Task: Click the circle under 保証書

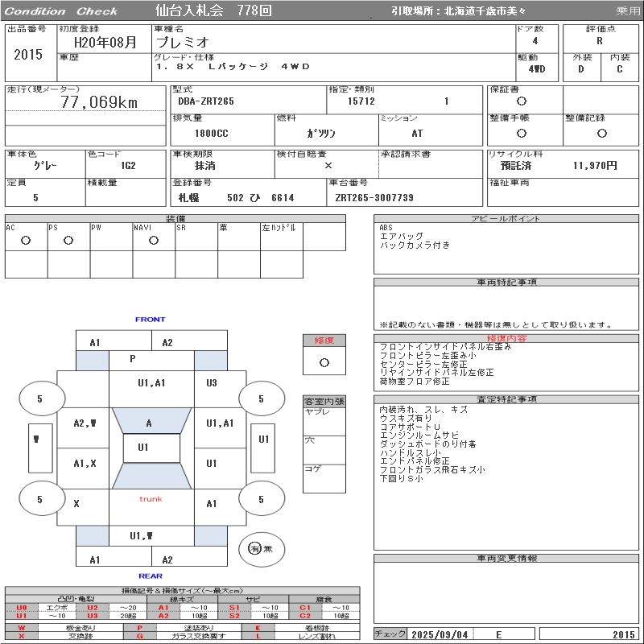Action: [522, 101]
